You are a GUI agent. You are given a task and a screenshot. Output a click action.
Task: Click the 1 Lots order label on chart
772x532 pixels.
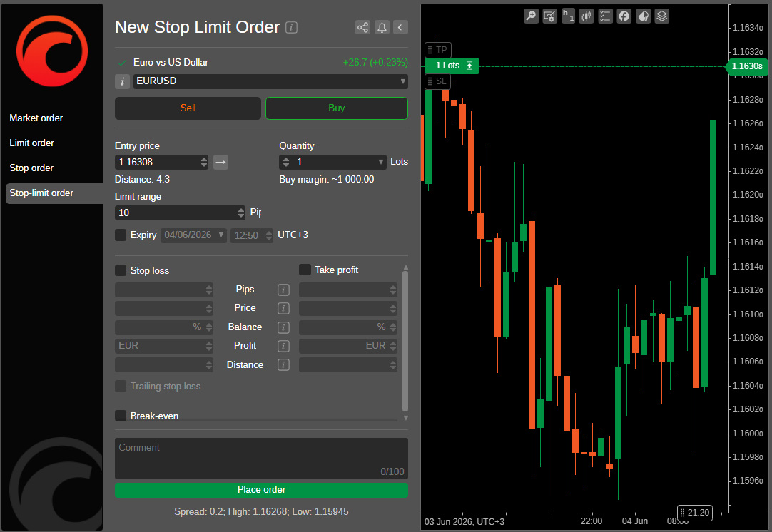pyautogui.click(x=447, y=66)
